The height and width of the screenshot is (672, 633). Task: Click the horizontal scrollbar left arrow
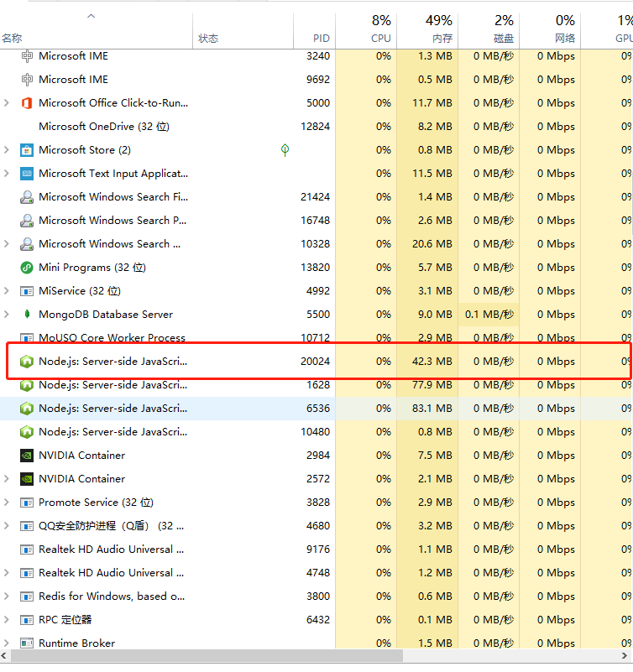[4, 656]
